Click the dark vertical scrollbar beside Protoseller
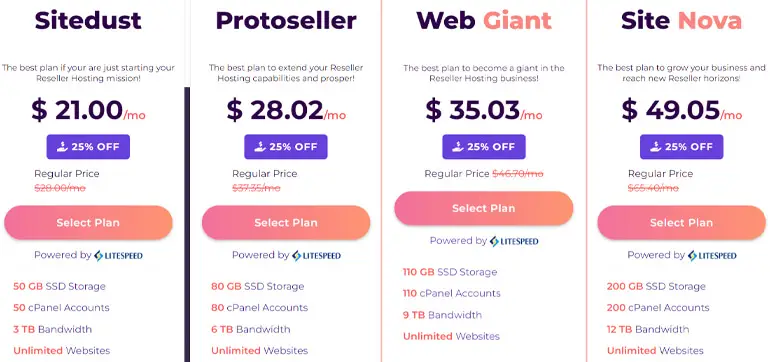 coord(187,224)
